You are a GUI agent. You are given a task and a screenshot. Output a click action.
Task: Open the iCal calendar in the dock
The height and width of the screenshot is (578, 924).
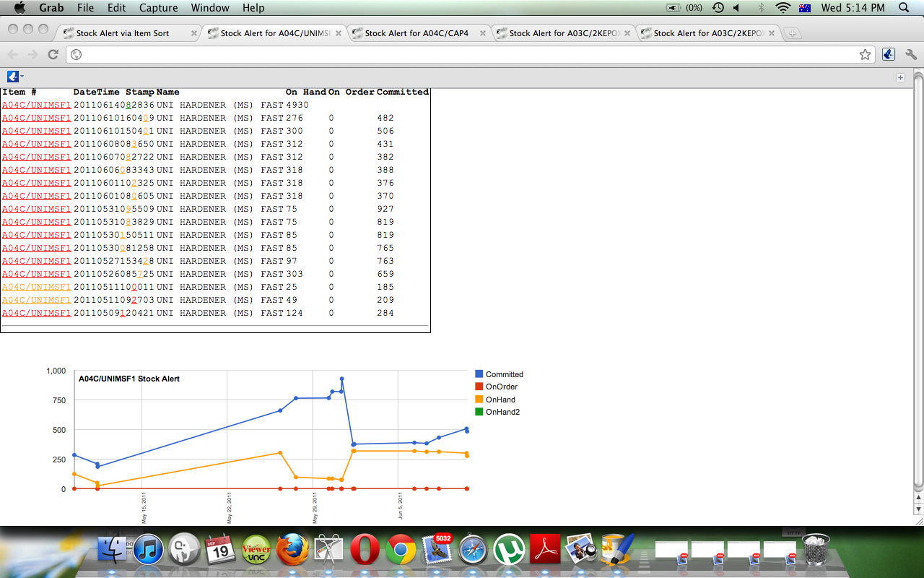[x=221, y=550]
